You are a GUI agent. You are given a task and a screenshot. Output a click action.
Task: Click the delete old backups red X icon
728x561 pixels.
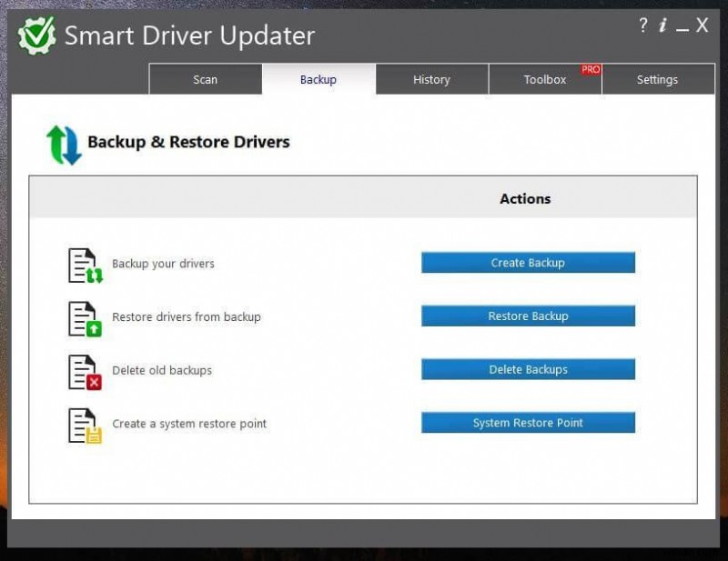click(82, 370)
